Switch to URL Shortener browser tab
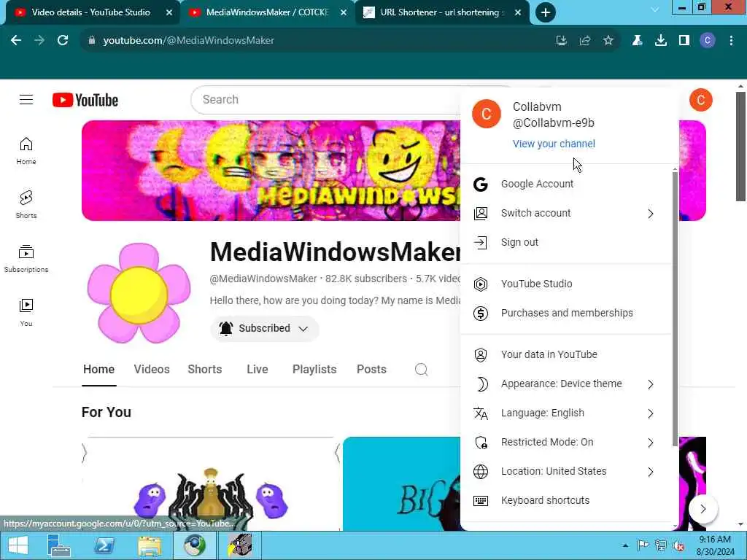Image resolution: width=747 pixels, height=560 pixels. click(441, 12)
